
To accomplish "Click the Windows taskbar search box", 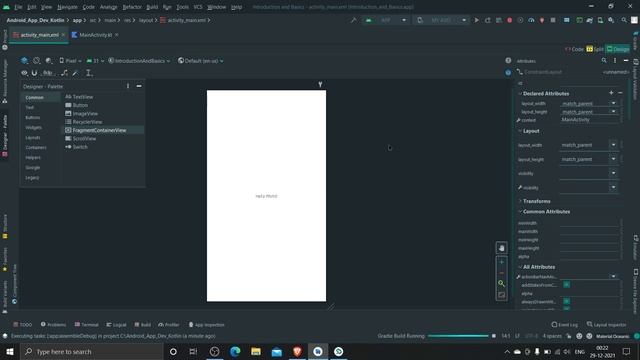I will tap(91, 351).
